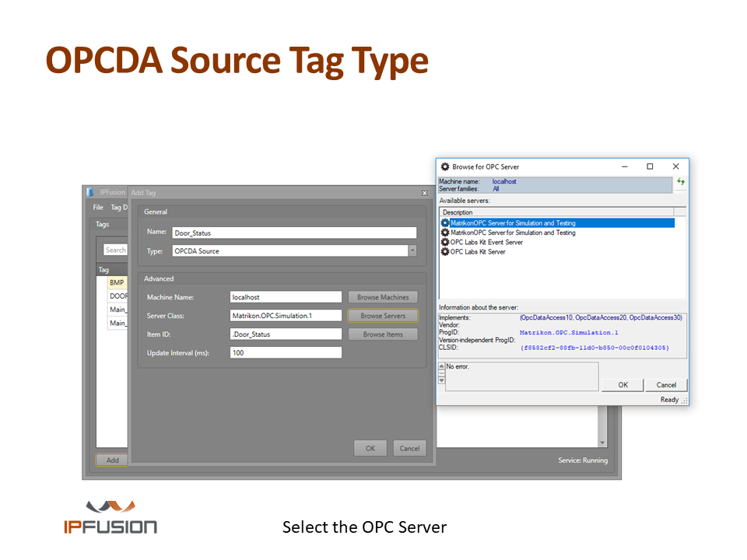This screenshot has height=560, width=747.
Task: Click Cancel in Browse for OPC Server dialog
Action: 666,385
